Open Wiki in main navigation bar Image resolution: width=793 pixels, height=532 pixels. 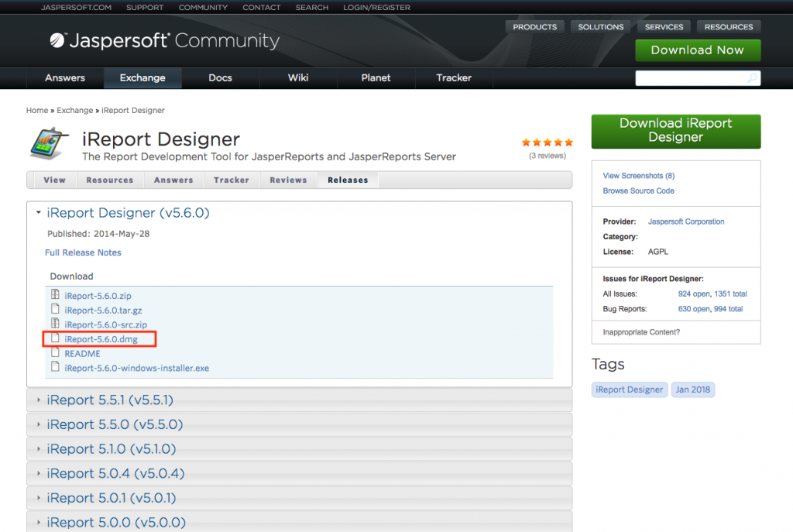(298, 78)
